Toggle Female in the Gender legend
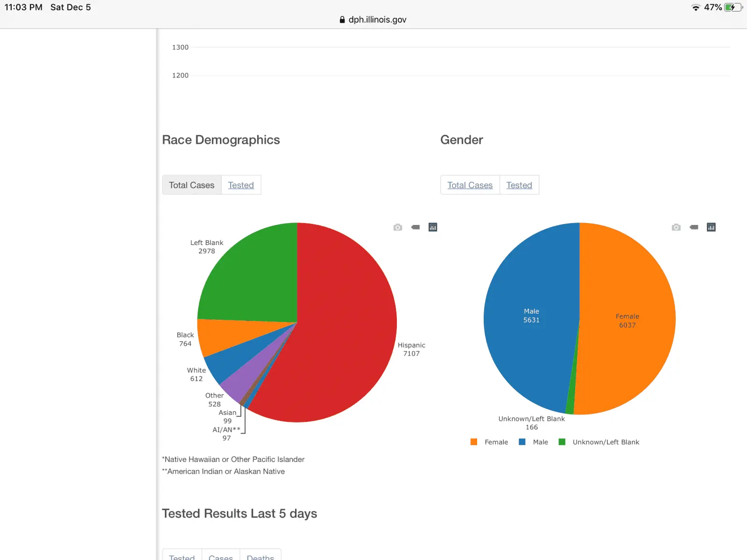The height and width of the screenshot is (560, 747). (489, 442)
